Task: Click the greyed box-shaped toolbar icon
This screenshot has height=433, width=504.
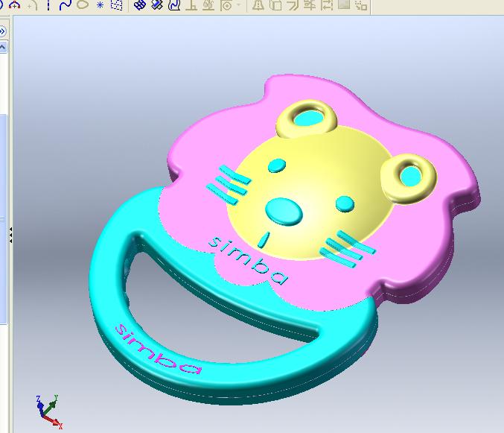Action: click(x=275, y=4)
